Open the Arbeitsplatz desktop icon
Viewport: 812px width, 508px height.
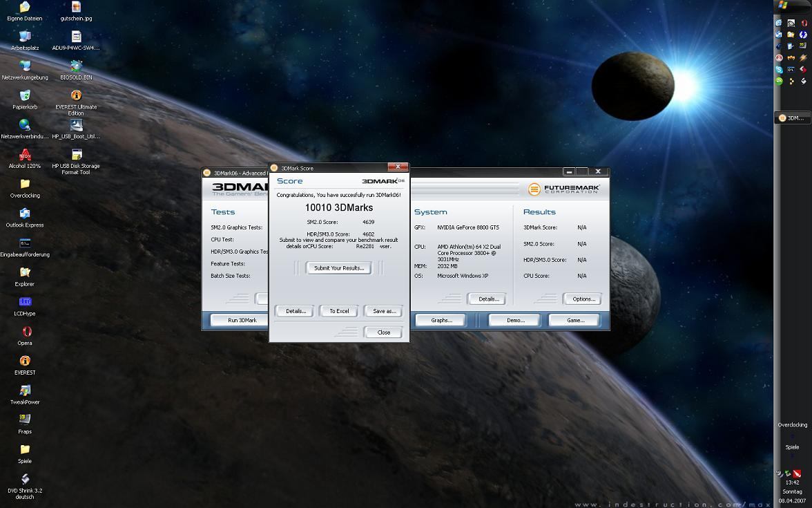[24, 40]
